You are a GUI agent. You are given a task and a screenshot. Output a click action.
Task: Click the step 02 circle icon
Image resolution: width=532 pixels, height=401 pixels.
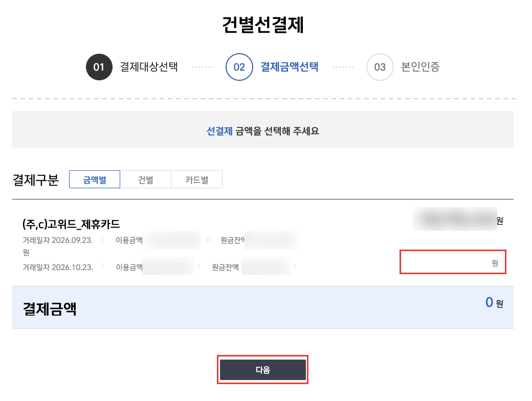click(x=239, y=67)
